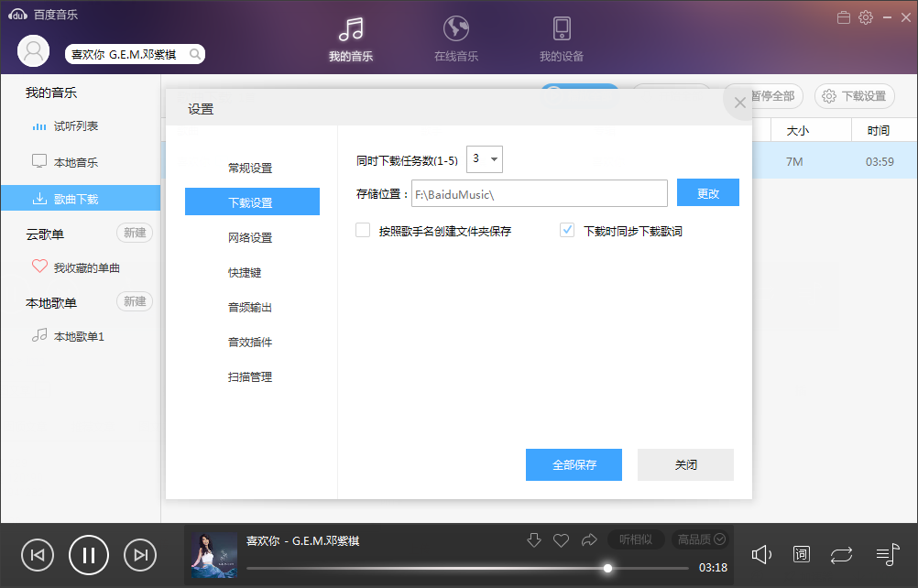Mute audio with the speaker icon
Image resolution: width=918 pixels, height=588 pixels.
tap(761, 554)
